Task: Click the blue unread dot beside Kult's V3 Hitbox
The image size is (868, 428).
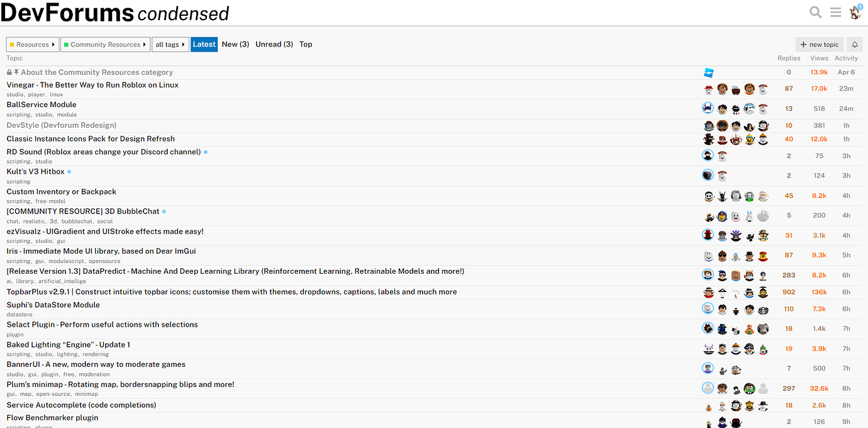Action: (69, 171)
